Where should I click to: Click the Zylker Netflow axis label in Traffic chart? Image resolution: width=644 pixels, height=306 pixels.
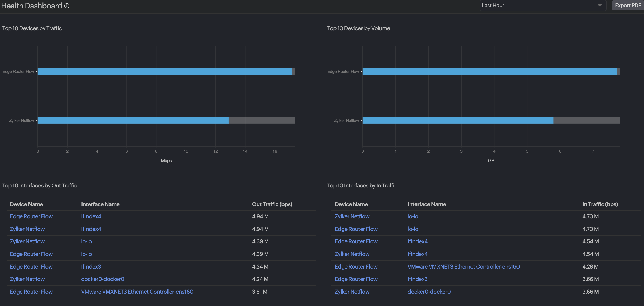click(x=22, y=120)
